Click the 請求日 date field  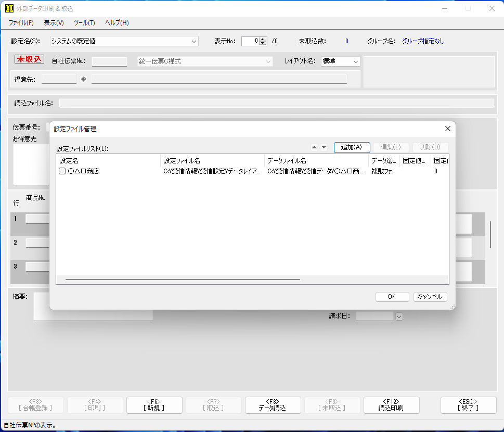point(374,316)
